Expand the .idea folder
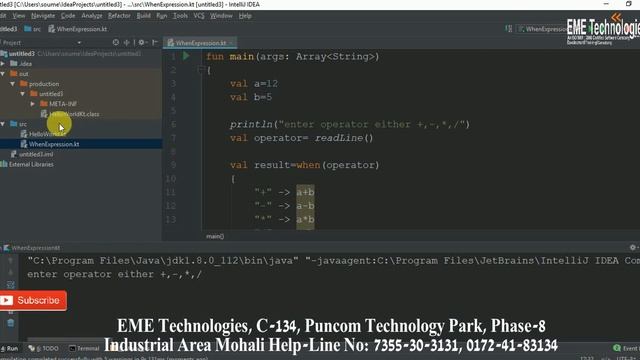The width and height of the screenshot is (640, 360). pyautogui.click(x=3, y=64)
